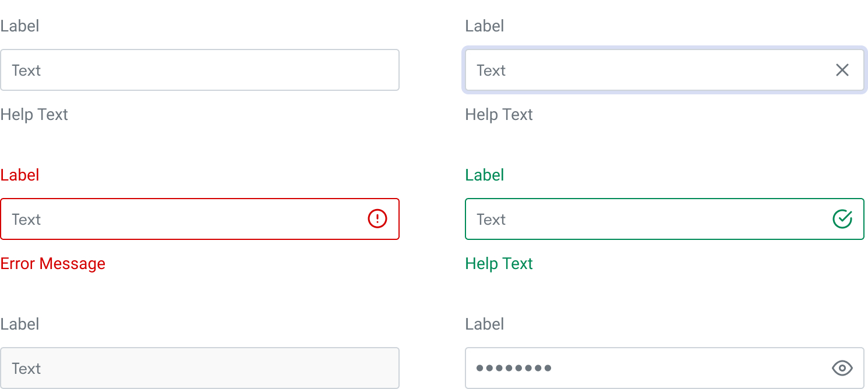868x389 pixels.
Task: Click inside the red-bordered error input
Action: pos(200,219)
